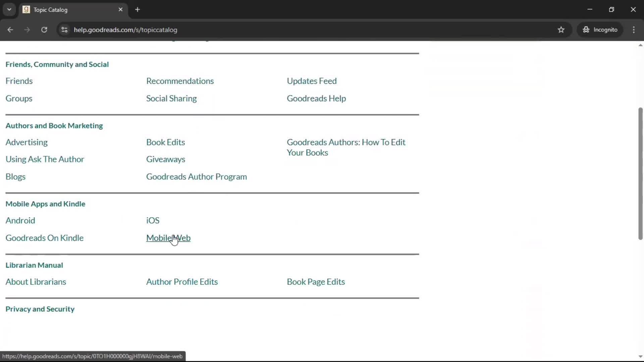
Task: Click the browser forward arrow
Action: coord(27,30)
